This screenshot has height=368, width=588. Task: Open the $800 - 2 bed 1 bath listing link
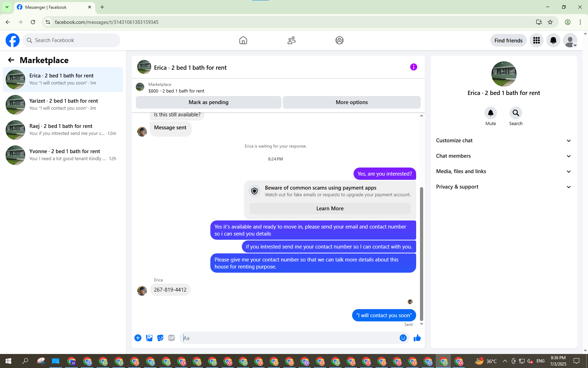click(x=176, y=91)
